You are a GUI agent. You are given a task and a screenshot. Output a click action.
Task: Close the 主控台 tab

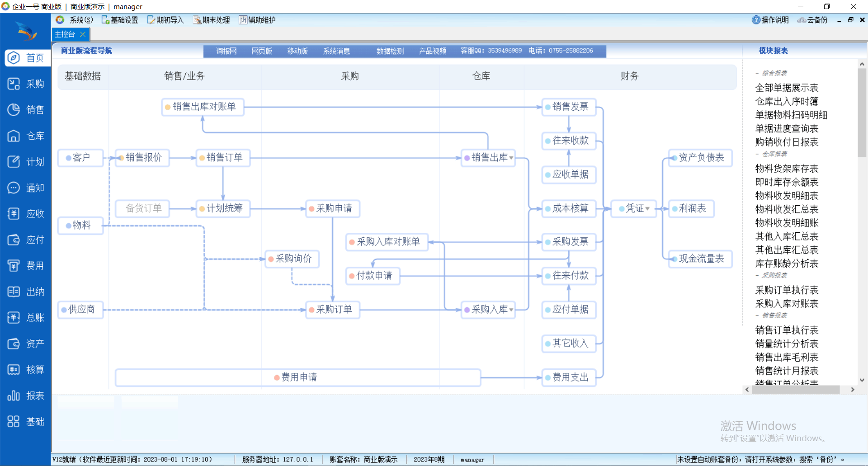pos(83,34)
